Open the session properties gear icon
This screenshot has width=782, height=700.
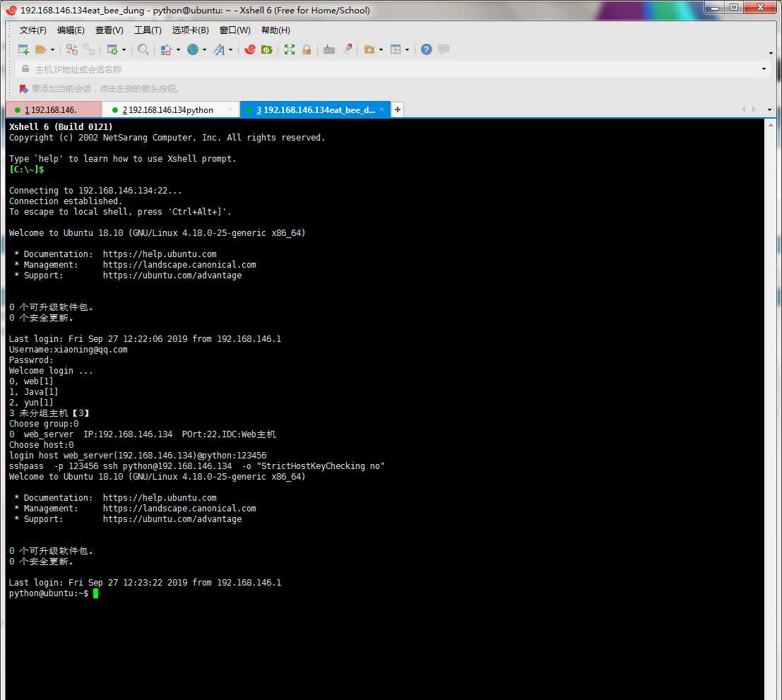tap(113, 49)
